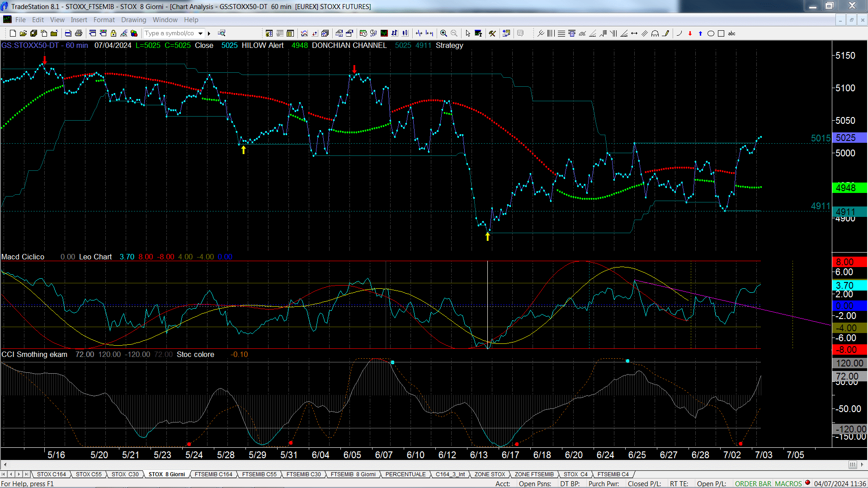
Task: Select the abc text drawing tool
Action: point(731,33)
